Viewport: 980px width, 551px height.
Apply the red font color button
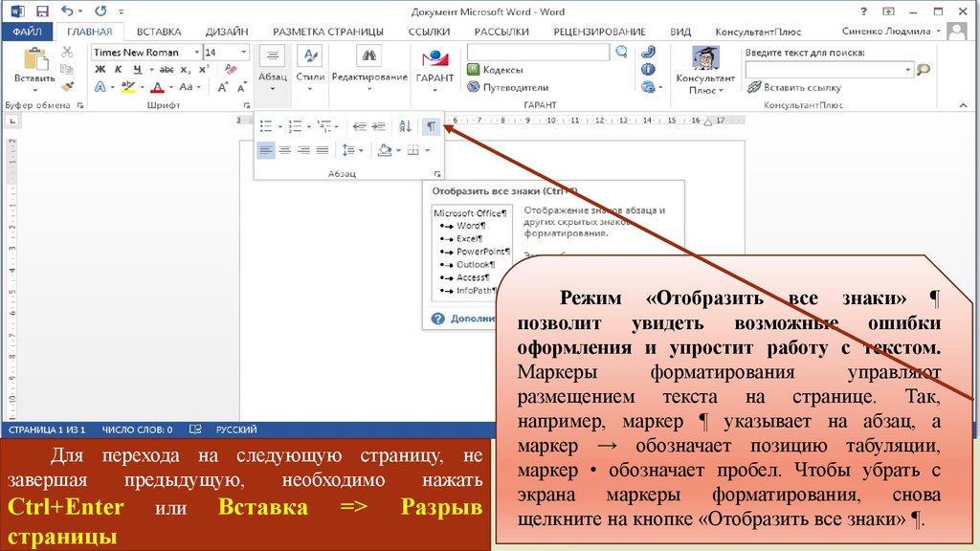(158, 87)
